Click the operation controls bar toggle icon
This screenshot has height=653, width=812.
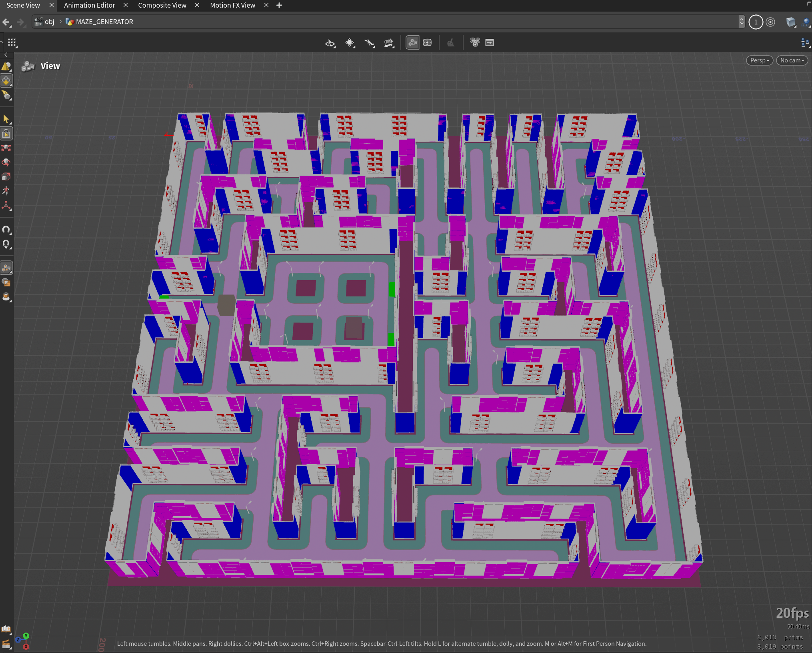pyautogui.click(x=490, y=42)
